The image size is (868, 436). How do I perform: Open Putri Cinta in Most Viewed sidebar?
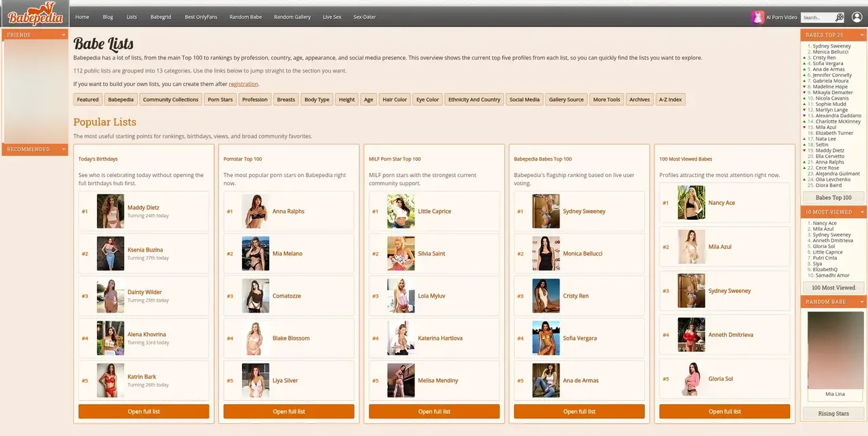tap(825, 258)
